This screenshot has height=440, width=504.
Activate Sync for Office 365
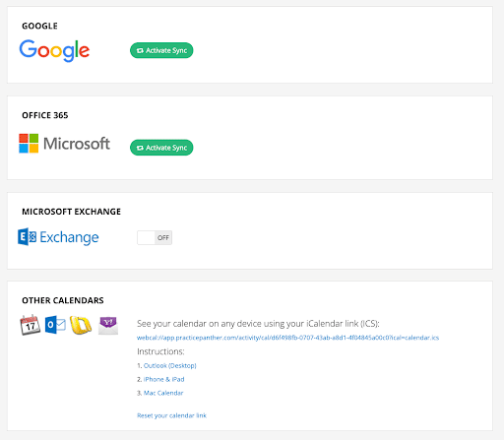coord(161,148)
